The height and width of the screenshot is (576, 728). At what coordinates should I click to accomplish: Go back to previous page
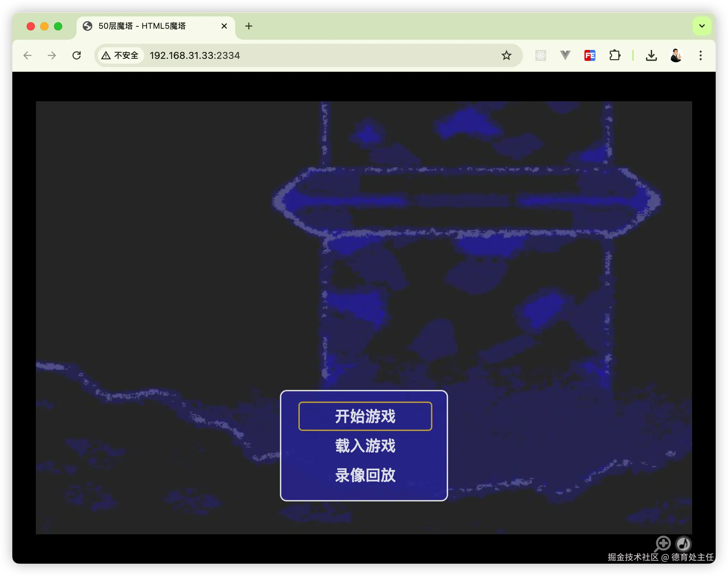[27, 55]
